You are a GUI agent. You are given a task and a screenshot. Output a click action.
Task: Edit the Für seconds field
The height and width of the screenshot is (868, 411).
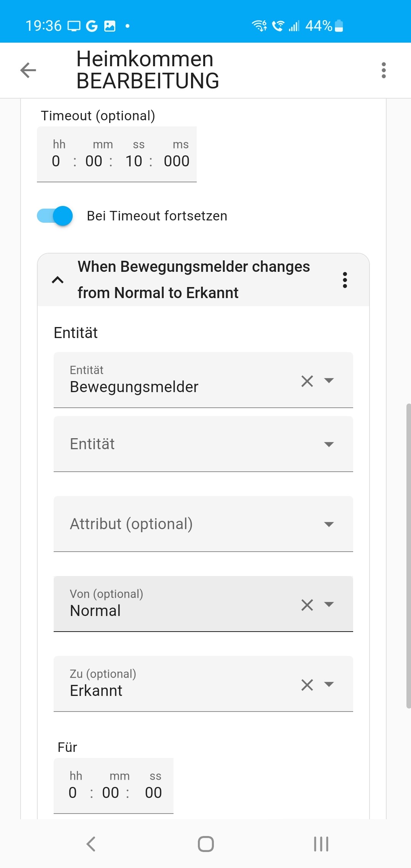point(153,793)
